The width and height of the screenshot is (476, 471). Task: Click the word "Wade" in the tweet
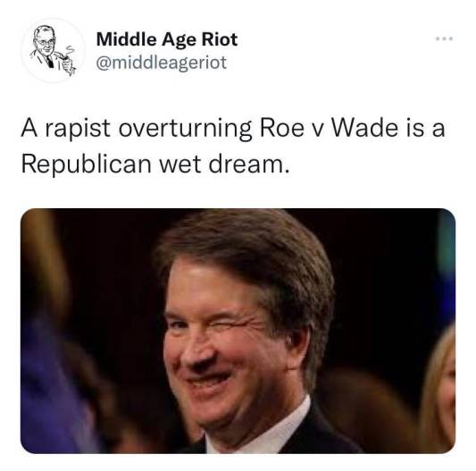click(x=364, y=128)
